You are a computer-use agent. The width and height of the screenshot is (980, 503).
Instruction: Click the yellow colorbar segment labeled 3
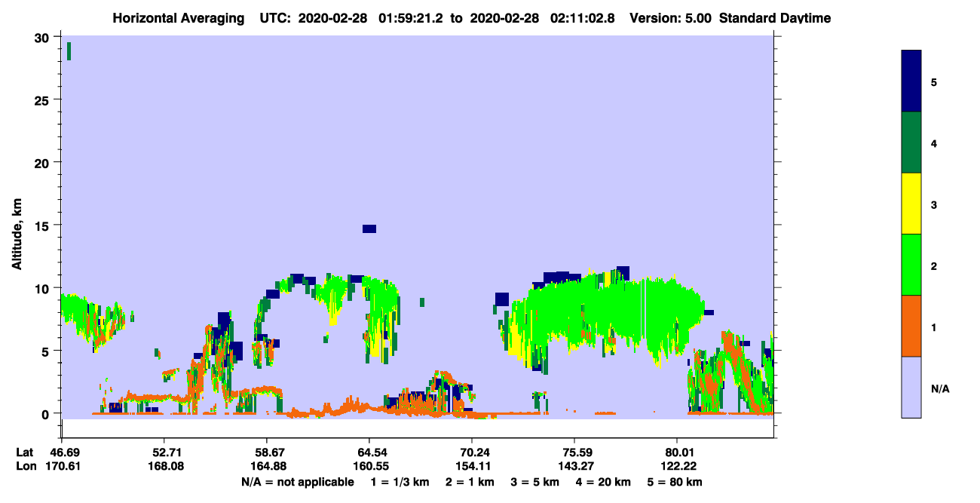coord(911,204)
